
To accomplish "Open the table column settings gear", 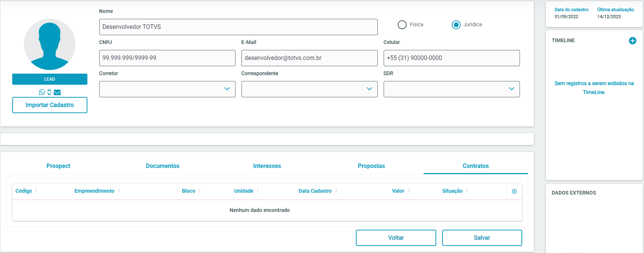I will 514,191.
